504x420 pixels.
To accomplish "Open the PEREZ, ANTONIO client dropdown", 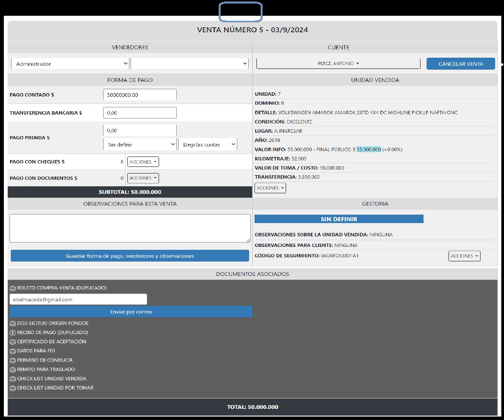I will (x=338, y=63).
